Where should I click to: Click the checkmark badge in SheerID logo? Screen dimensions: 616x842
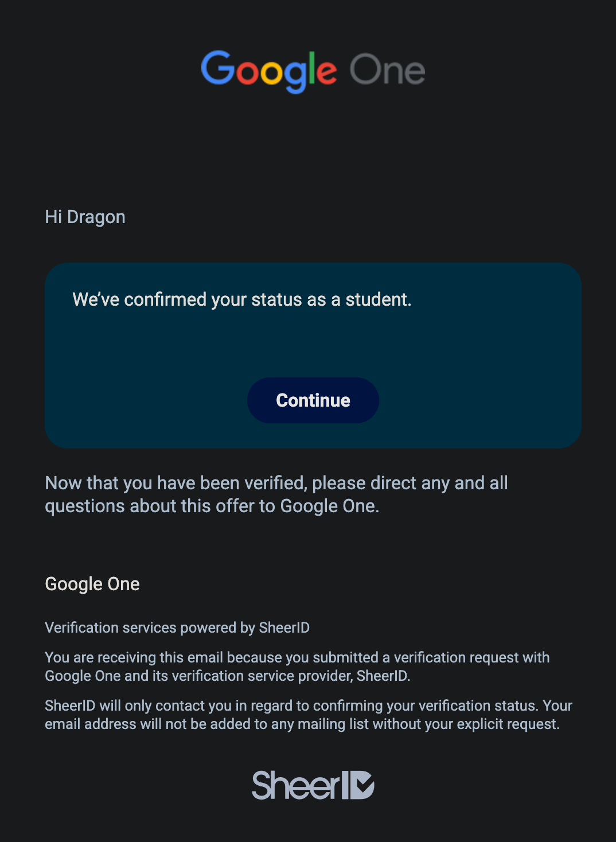[362, 785]
